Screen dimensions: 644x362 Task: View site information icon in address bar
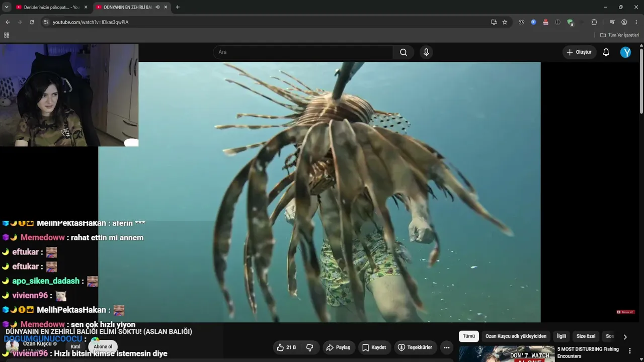pos(46,22)
